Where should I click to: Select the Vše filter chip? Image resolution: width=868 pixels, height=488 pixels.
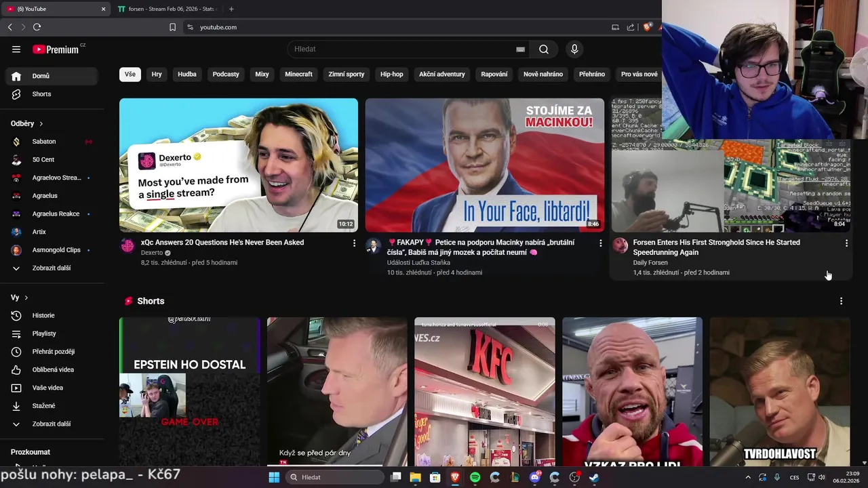click(x=130, y=74)
